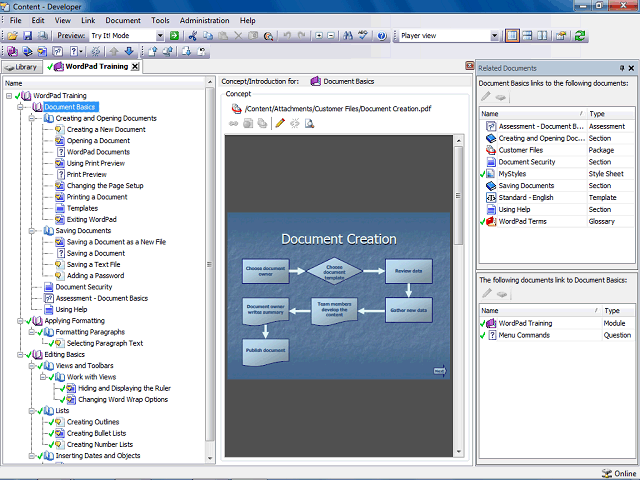Click the binoculars Find icon
This screenshot has width=640, height=480.
pyautogui.click(x=348, y=36)
